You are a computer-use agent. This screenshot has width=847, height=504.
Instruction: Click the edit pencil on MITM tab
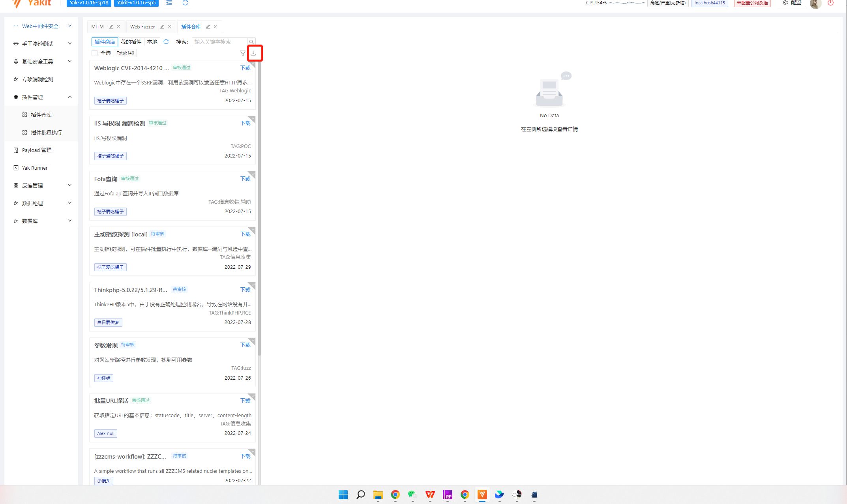pyautogui.click(x=111, y=27)
